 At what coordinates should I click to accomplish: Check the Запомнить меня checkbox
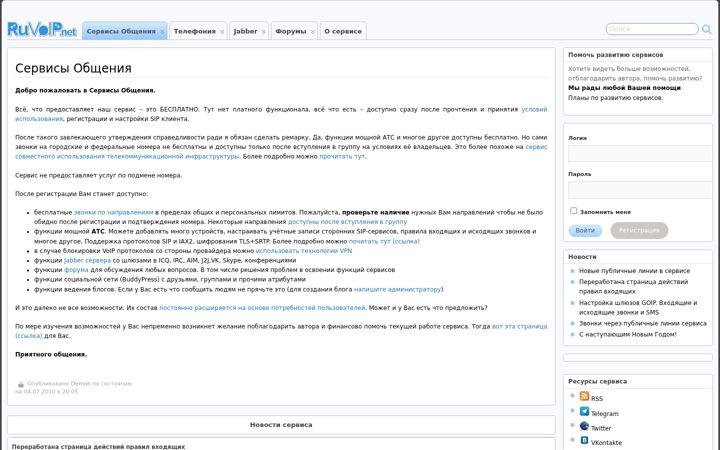point(574,211)
